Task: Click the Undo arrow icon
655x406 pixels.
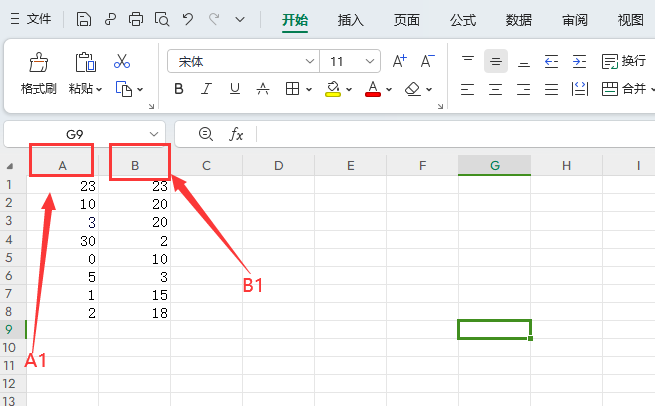Action: (x=188, y=19)
